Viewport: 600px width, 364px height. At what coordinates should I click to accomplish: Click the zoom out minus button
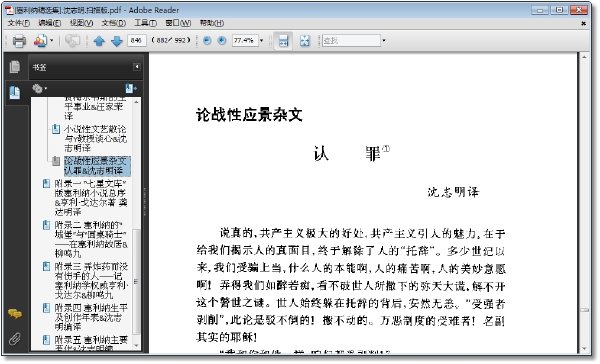point(207,40)
